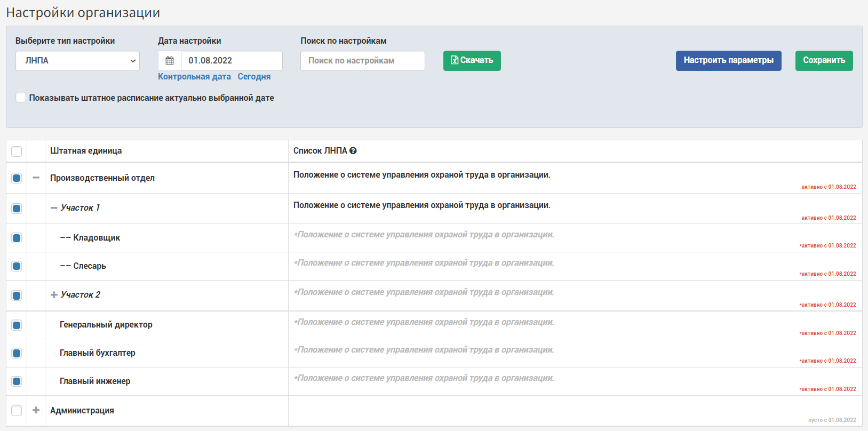Click the Поиск по настройкам search box

click(x=363, y=61)
